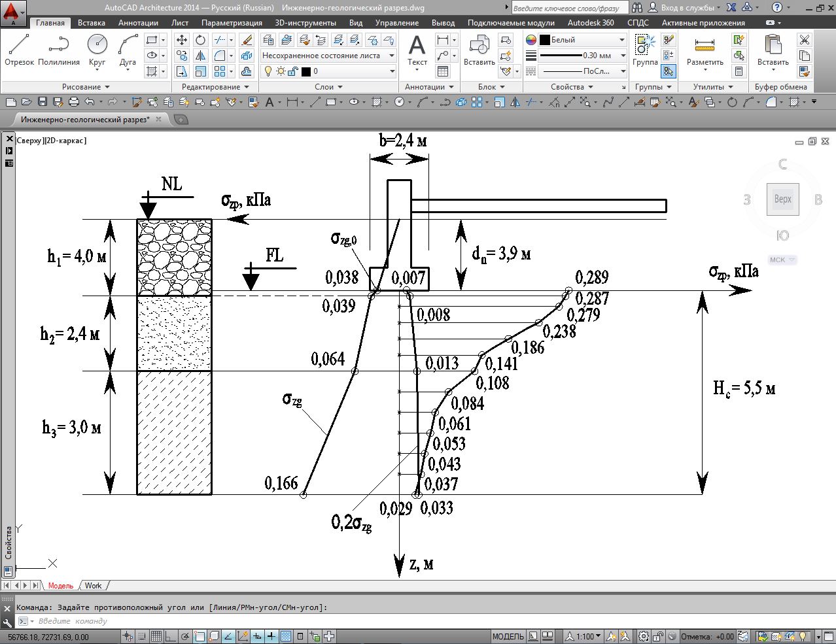Toggle ortho mode in status bar

tap(171, 636)
